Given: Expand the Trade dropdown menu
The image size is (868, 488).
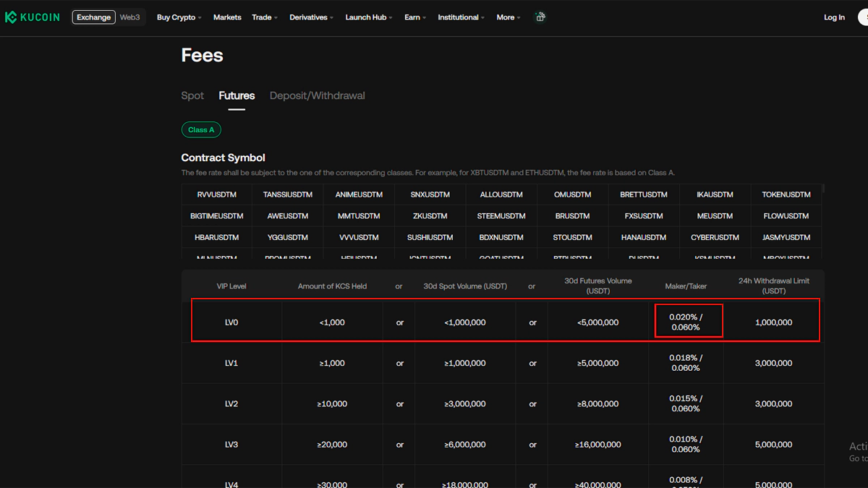Looking at the screenshot, I should (x=264, y=17).
